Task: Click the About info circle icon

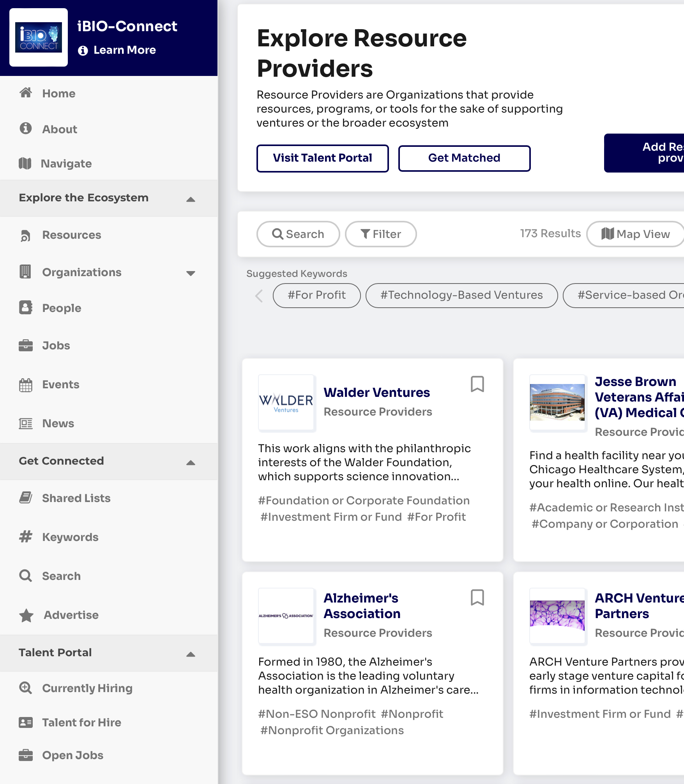Action: coord(26,129)
